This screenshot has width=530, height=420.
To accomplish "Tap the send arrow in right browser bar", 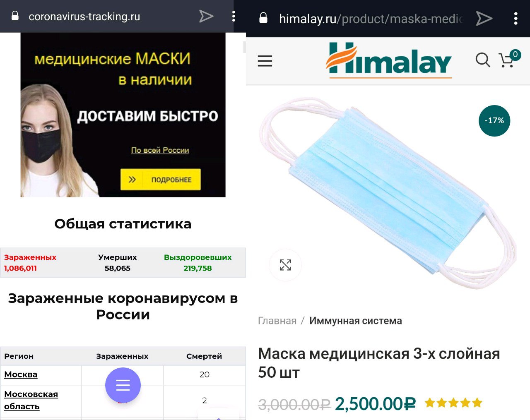I will [484, 18].
